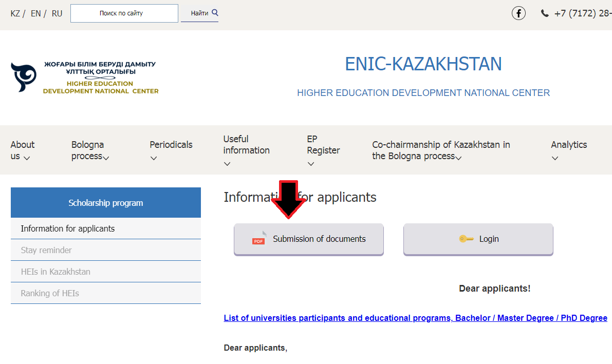Click the Submission of documents button
The image size is (612, 364).
coord(309,239)
